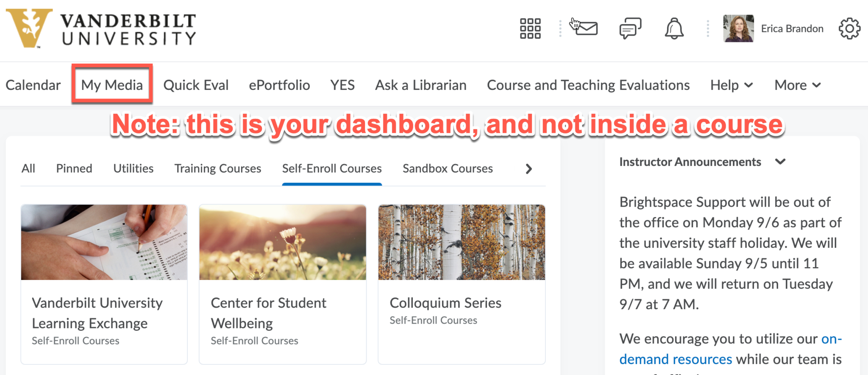Expand the More dropdown menu
Viewport: 868px width, 375px height.
[x=797, y=85]
